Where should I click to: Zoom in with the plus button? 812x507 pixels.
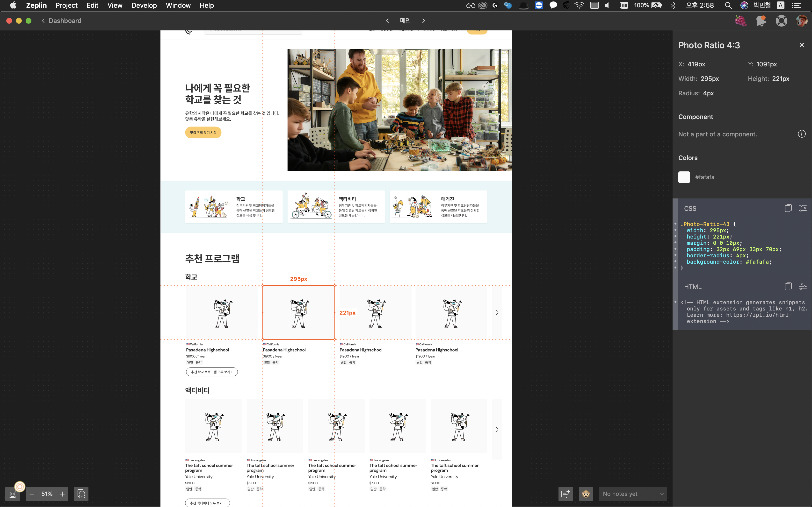[62, 493]
